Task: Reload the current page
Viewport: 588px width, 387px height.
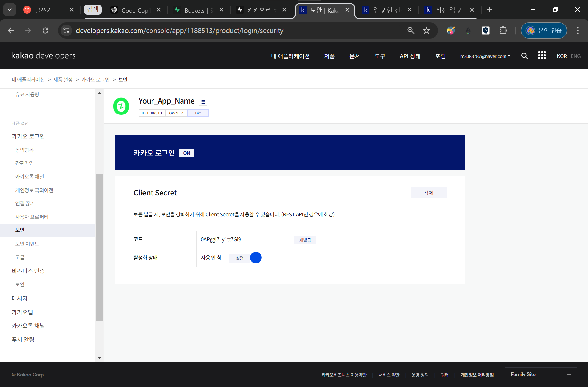Action: coord(45,30)
